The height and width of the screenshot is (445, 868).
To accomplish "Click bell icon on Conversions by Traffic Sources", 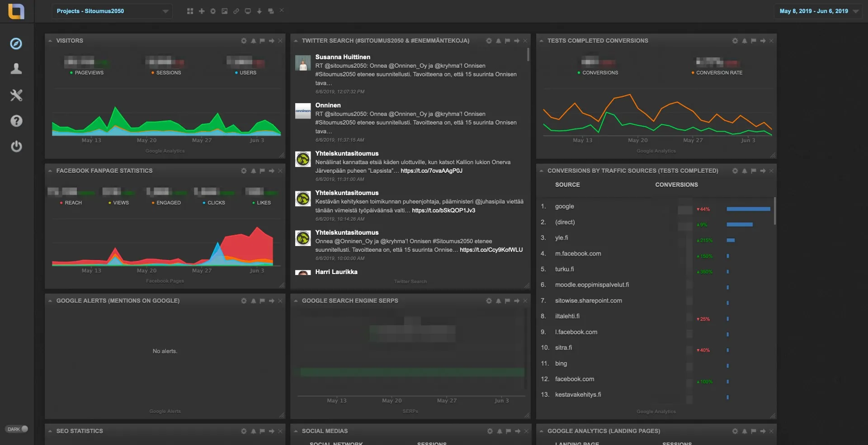I will [745, 171].
